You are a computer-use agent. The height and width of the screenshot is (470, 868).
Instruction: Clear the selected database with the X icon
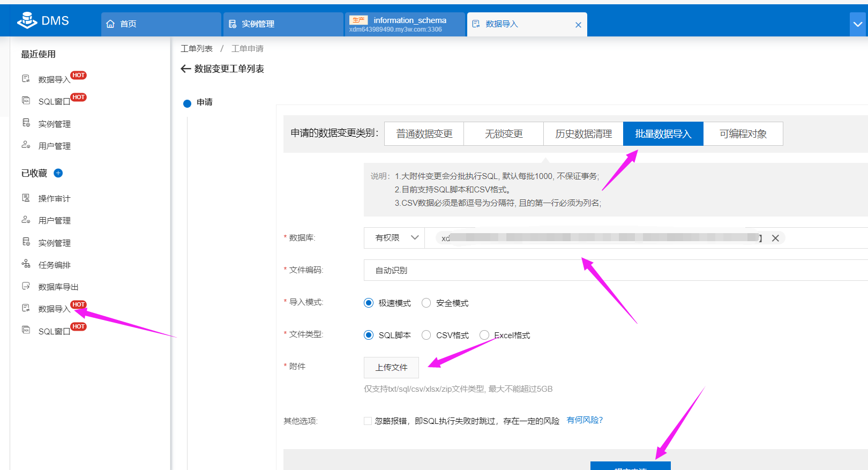point(775,238)
